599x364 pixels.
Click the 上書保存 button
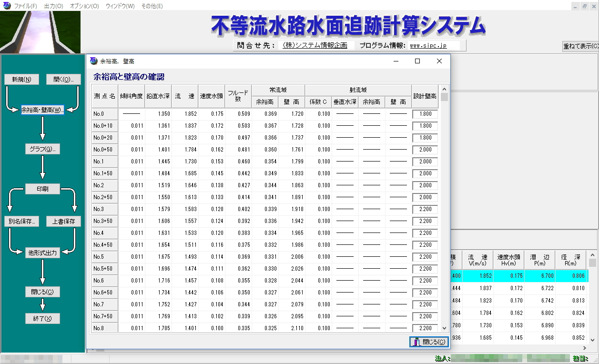[x=64, y=222]
